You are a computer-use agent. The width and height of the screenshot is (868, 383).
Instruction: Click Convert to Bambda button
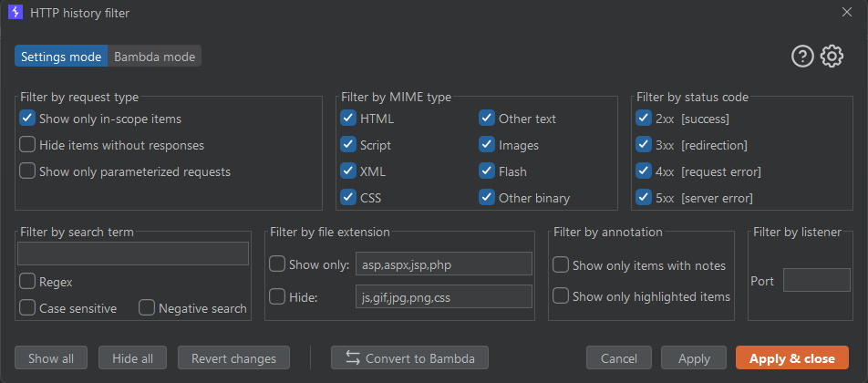(x=409, y=357)
